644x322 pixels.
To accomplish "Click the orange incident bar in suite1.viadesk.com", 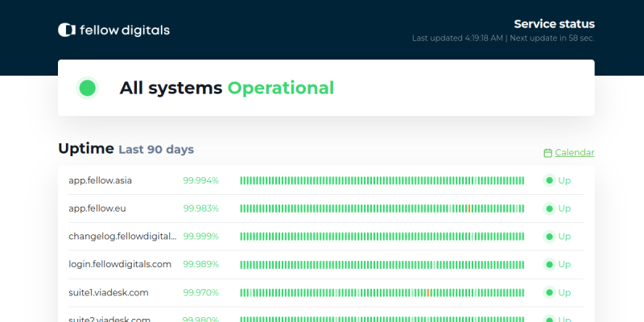I will 428,292.
